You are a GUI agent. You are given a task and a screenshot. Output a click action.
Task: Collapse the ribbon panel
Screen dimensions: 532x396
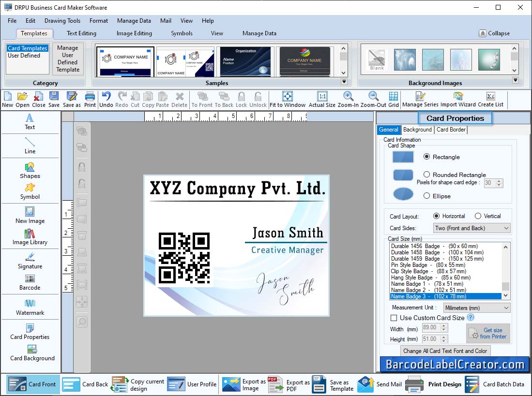494,33
